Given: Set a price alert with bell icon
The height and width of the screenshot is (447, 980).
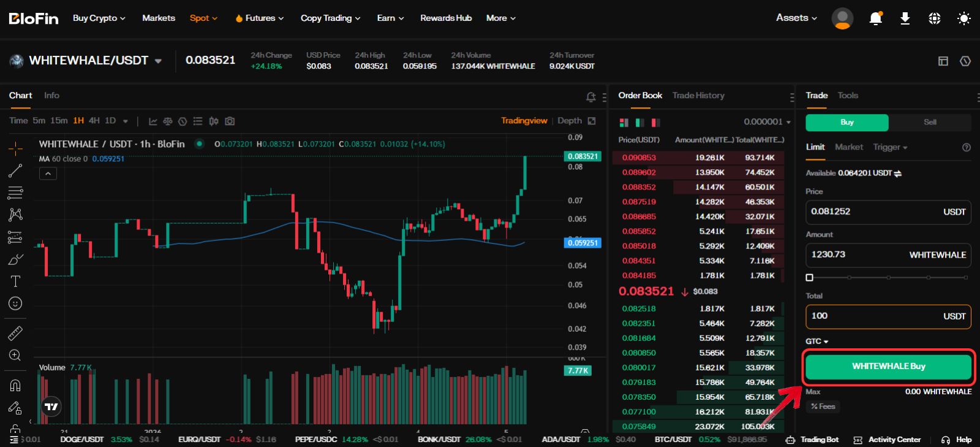Looking at the screenshot, I should pos(590,97).
